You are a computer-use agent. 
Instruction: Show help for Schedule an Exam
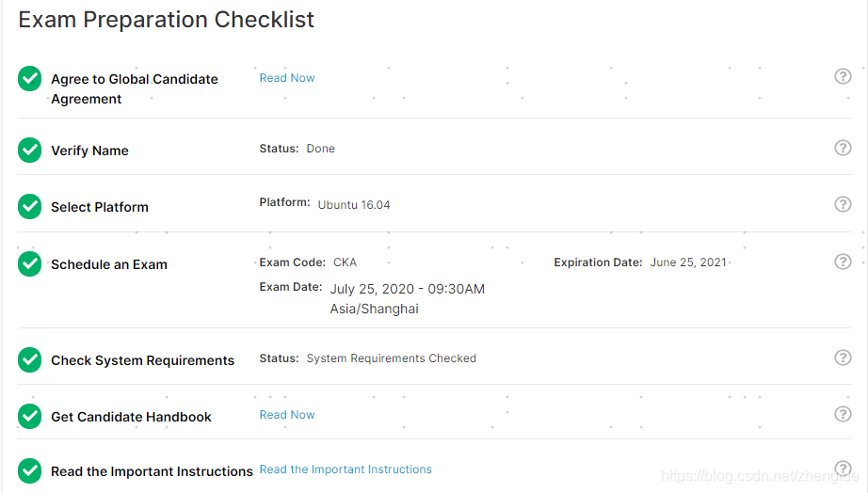click(843, 262)
